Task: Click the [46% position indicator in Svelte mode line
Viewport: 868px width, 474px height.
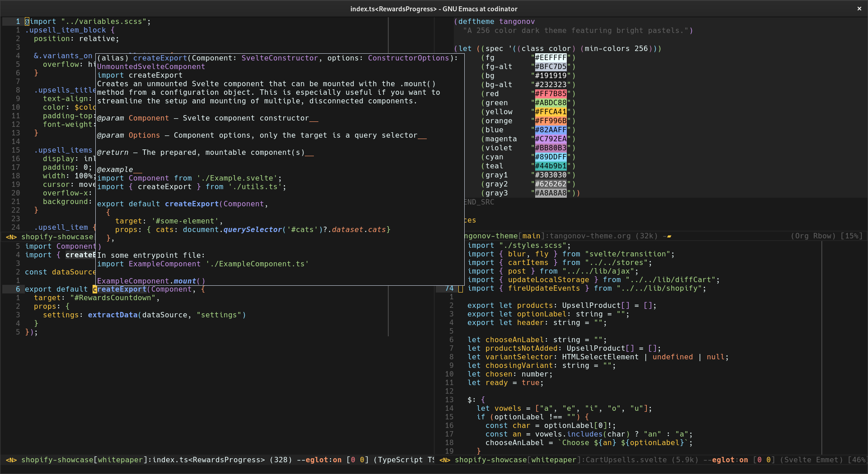Action: pyautogui.click(x=857, y=460)
